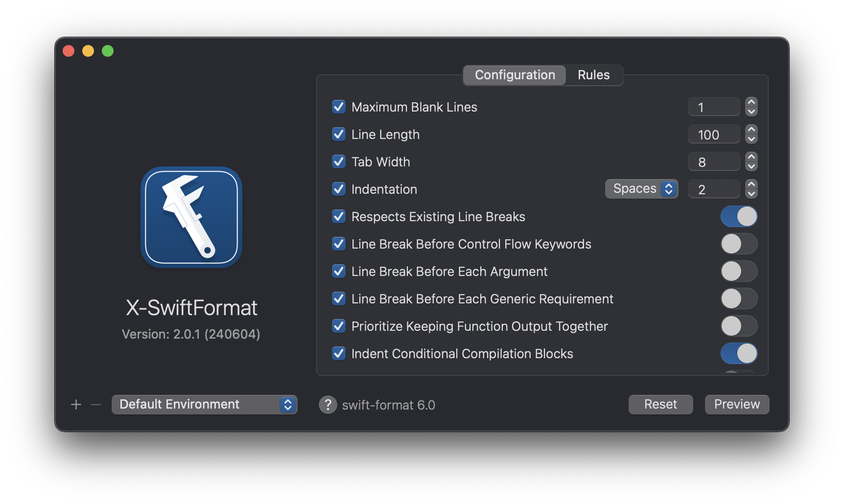Click the Line Length value field showing 100
Image resolution: width=844 pixels, height=504 pixels.
click(714, 134)
